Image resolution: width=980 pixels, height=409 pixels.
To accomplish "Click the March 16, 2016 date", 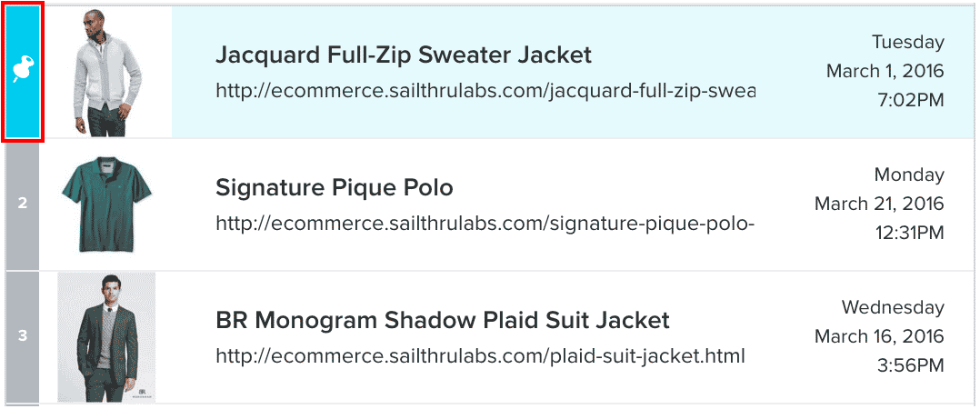I will (x=879, y=336).
